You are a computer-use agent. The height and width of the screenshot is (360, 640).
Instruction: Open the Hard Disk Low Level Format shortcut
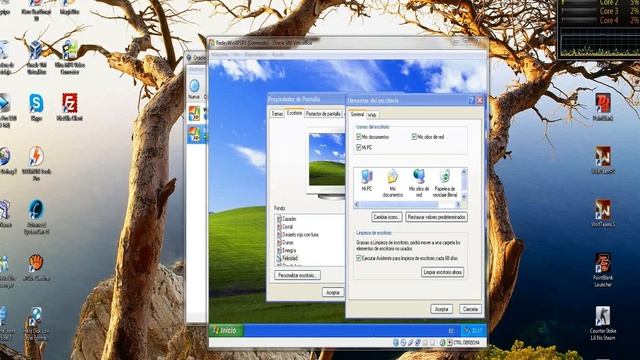pos(36,324)
